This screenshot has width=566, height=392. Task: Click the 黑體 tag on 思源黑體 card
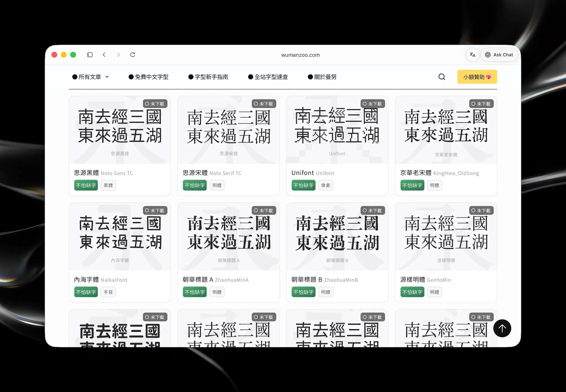[x=108, y=185]
